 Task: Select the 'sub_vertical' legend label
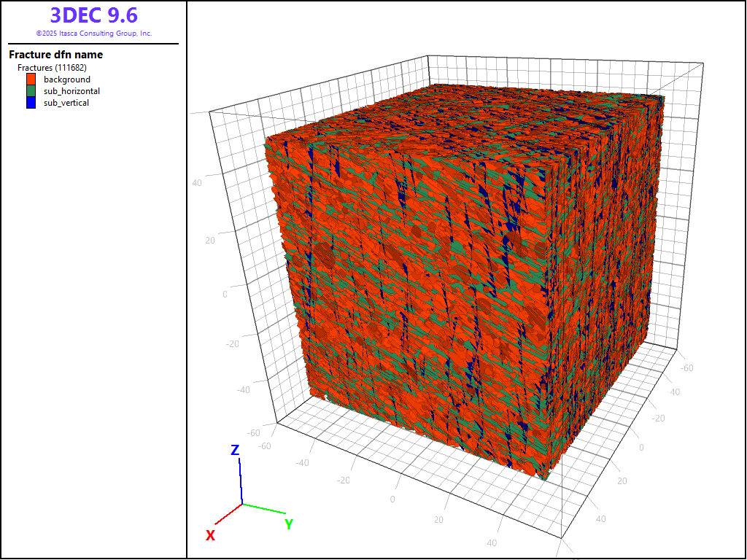click(66, 103)
